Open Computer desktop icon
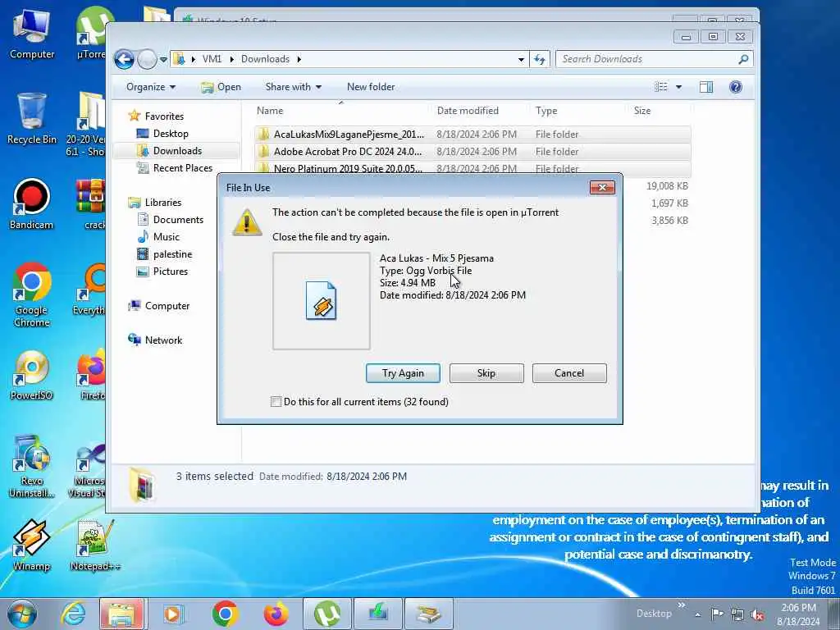This screenshot has height=630, width=840. [x=32, y=33]
